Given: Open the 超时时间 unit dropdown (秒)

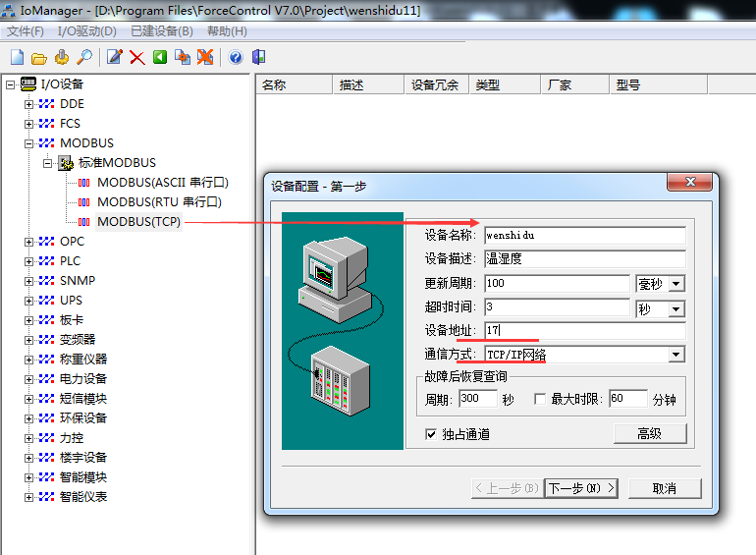Looking at the screenshot, I should [x=675, y=309].
